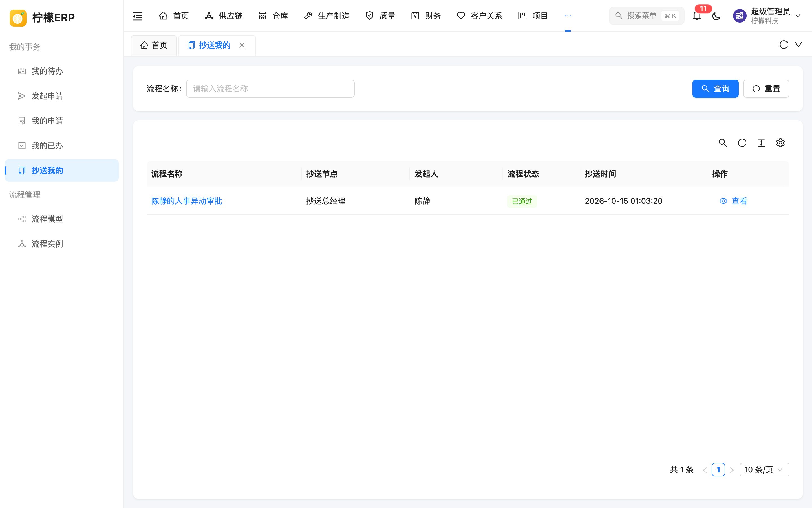The image size is (812, 508).
Task: Click the 柠檬ERP lemon logo
Action: (x=18, y=18)
